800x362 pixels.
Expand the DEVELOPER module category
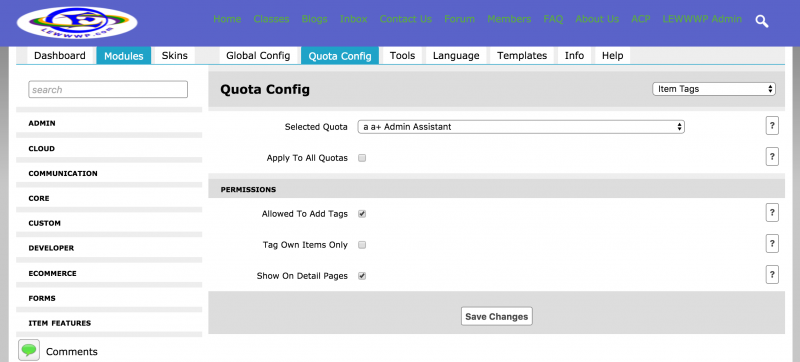(x=109, y=248)
